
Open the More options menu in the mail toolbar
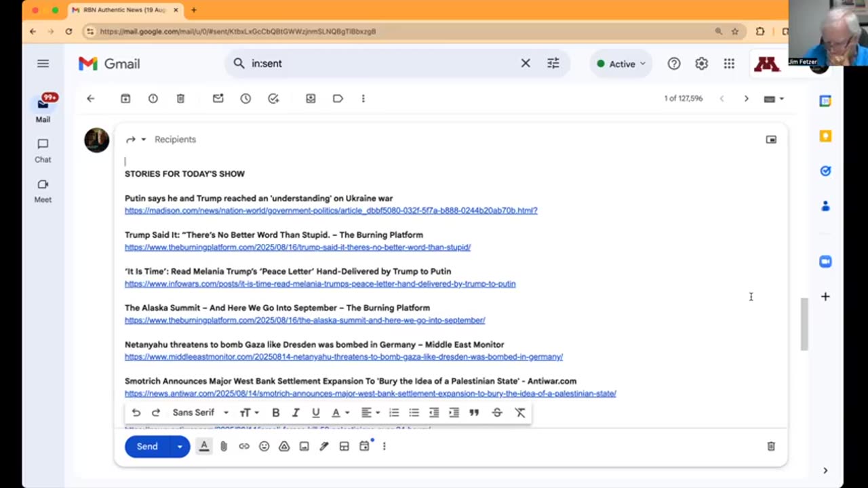(363, 98)
